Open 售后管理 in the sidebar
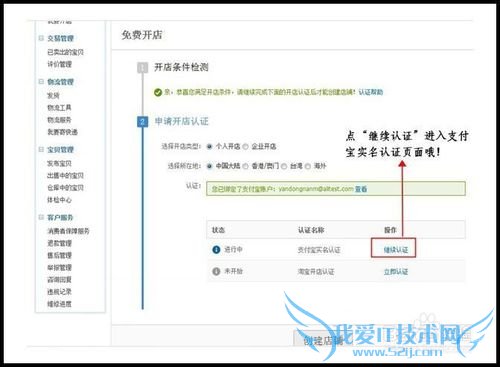Viewport: 500px width, 367px height. click(x=59, y=255)
